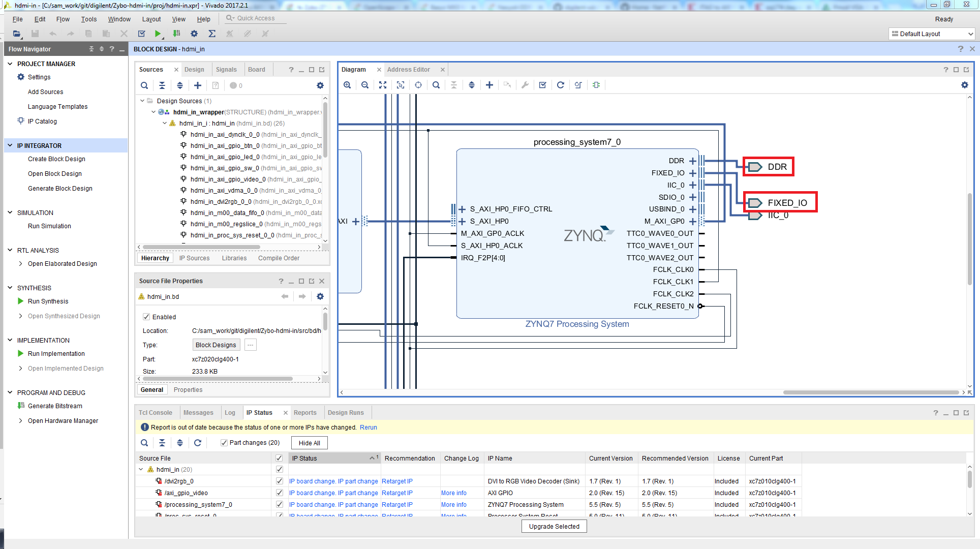Open Sources panel settings gear
Image resolution: width=980 pixels, height=549 pixels.
[x=320, y=85]
